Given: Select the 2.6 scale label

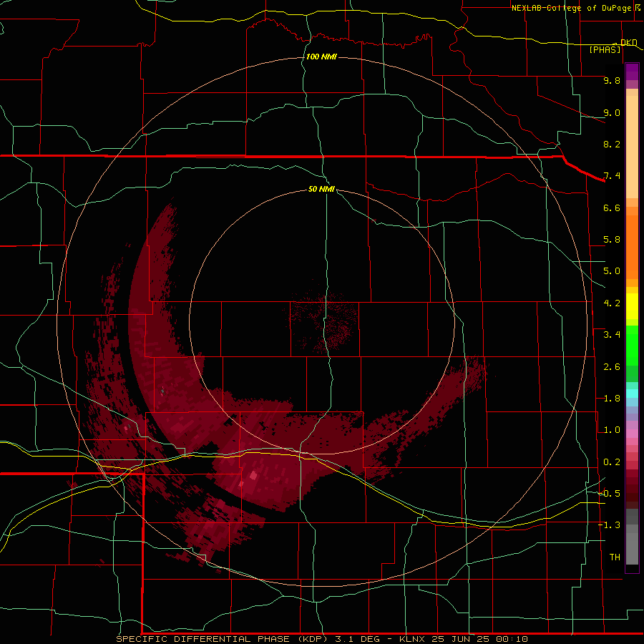Looking at the screenshot, I should 612,367.
